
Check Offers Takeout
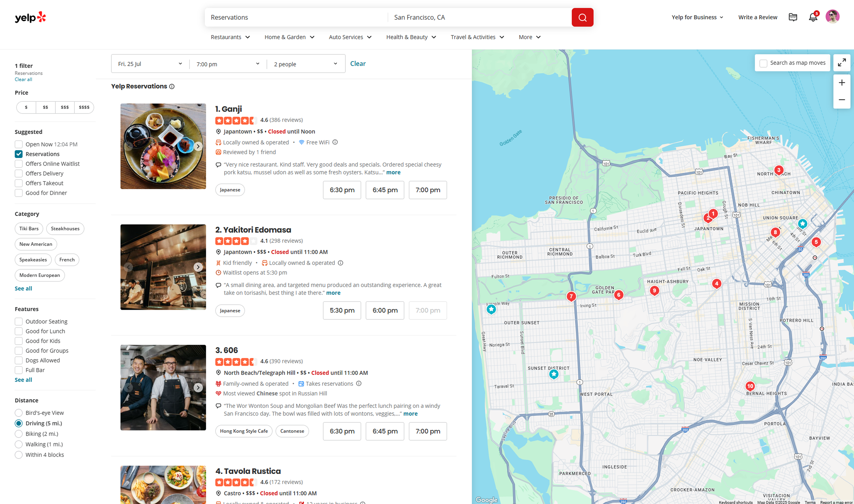[x=19, y=183]
